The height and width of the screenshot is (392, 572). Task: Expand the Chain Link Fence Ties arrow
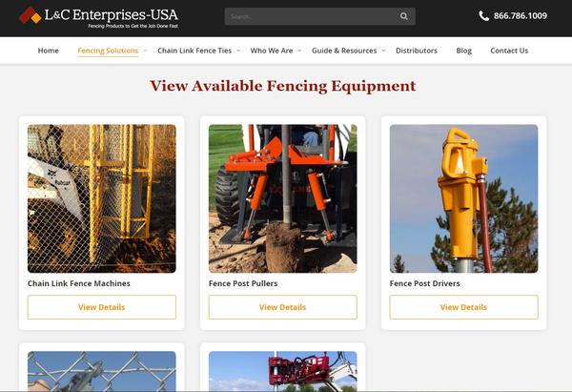pyautogui.click(x=238, y=51)
